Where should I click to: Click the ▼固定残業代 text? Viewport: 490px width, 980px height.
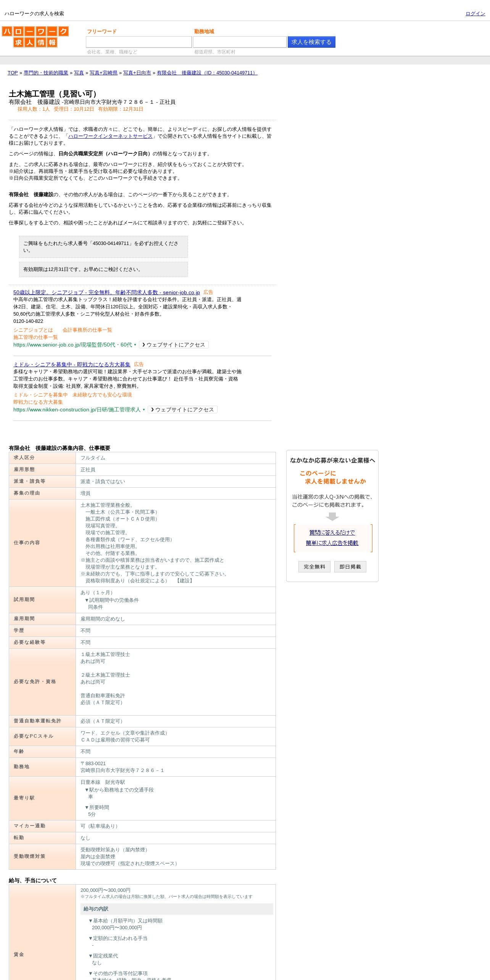(103, 956)
